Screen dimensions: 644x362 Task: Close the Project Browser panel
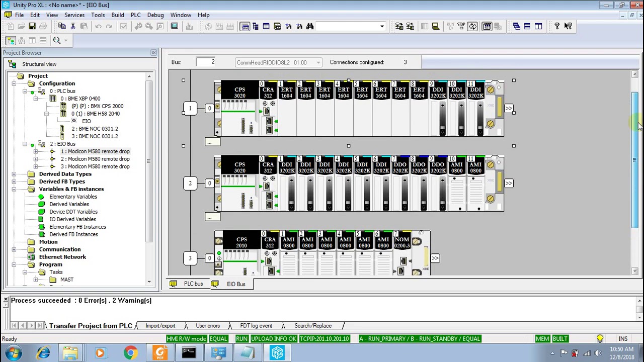[x=153, y=53]
